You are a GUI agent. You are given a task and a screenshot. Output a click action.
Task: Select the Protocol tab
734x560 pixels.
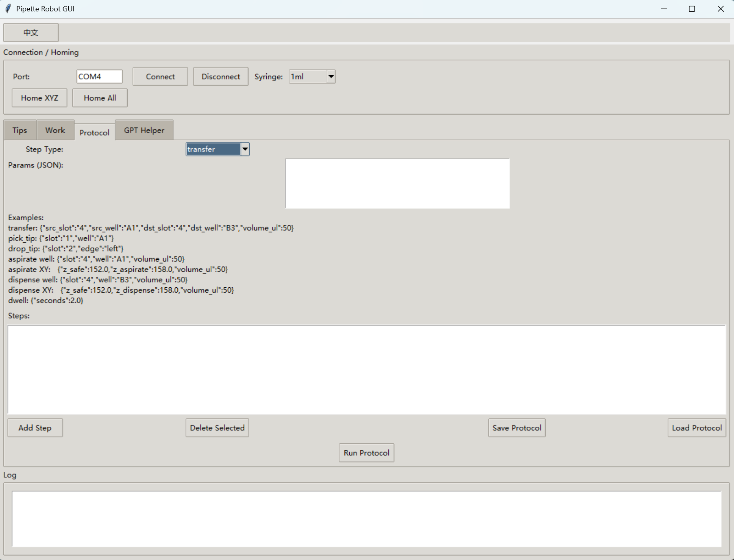point(94,132)
